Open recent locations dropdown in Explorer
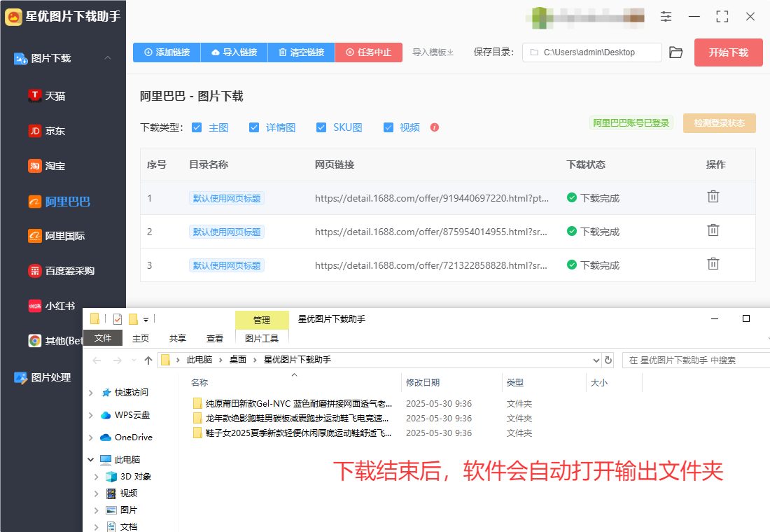The image size is (770, 532). point(134,360)
